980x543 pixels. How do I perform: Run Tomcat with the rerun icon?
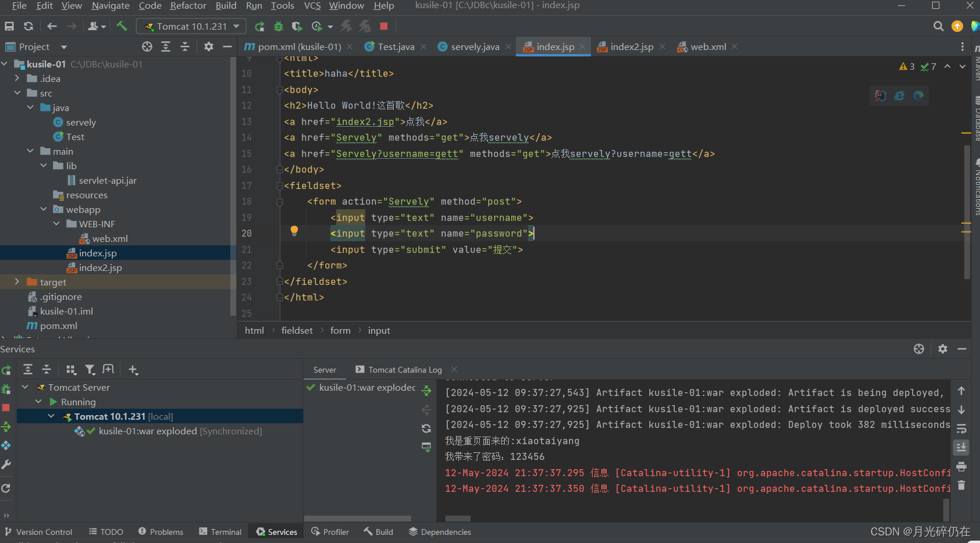point(260,26)
